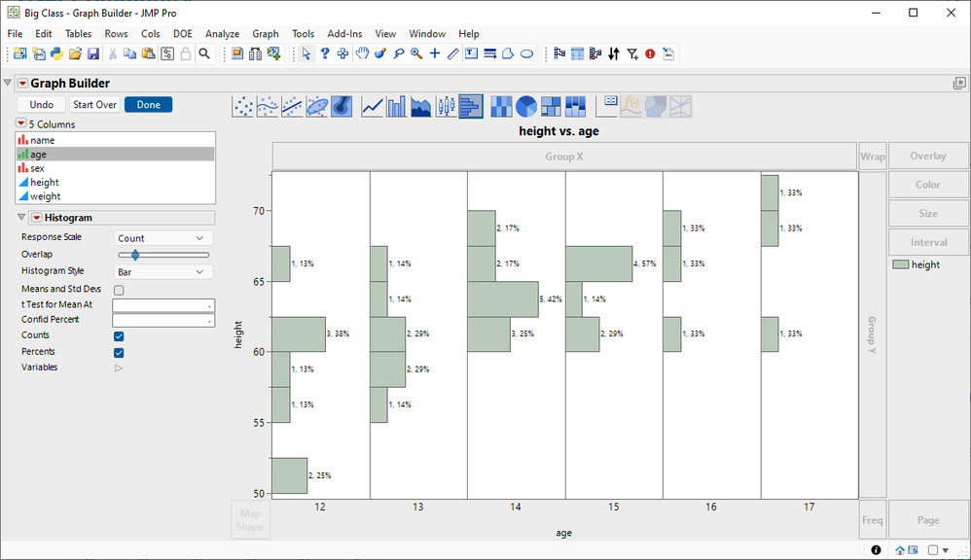Uncheck the Counts checkbox
Image resolution: width=971 pixels, height=560 pixels.
[x=119, y=336]
